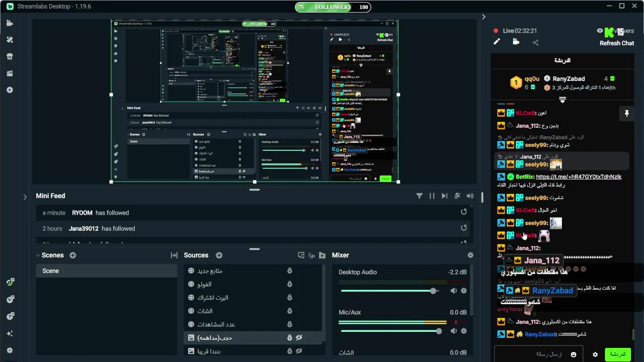Add a new scene with plus icon
This screenshot has width=644, height=362.
tap(72, 255)
